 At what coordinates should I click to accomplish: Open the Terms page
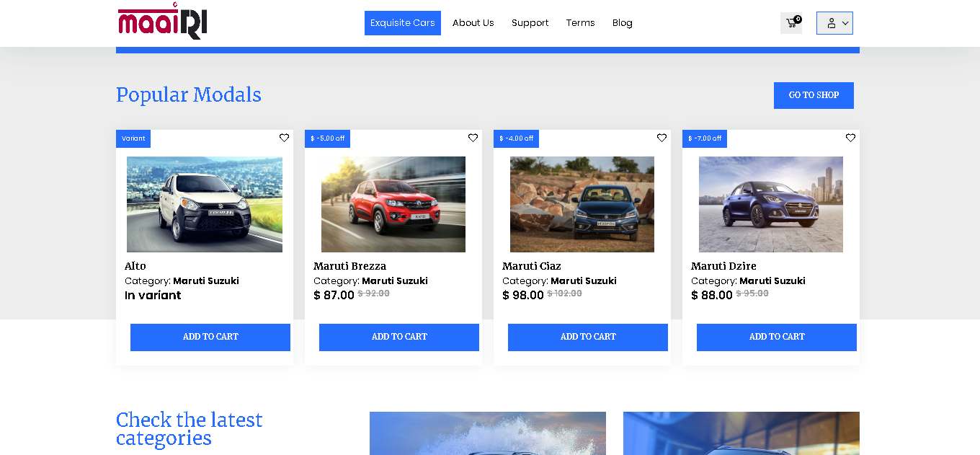click(581, 23)
